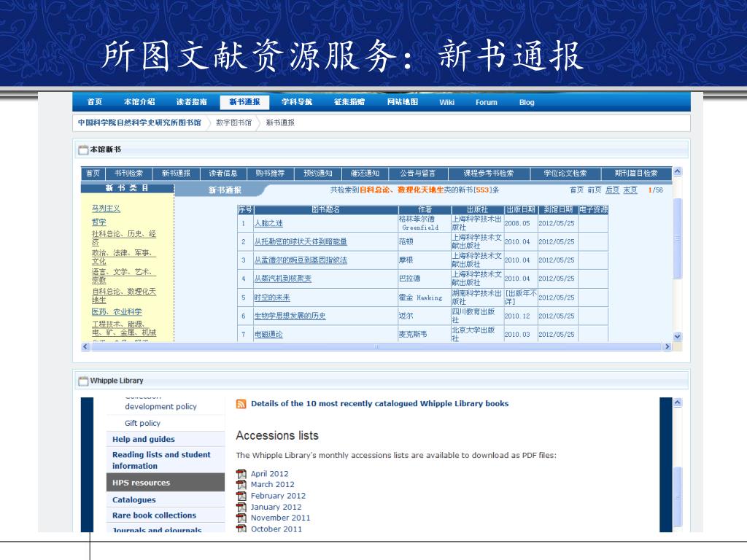Open the 学位论文检索 menu item
Image resolution: width=747 pixels, height=560 pixels.
click(x=565, y=174)
